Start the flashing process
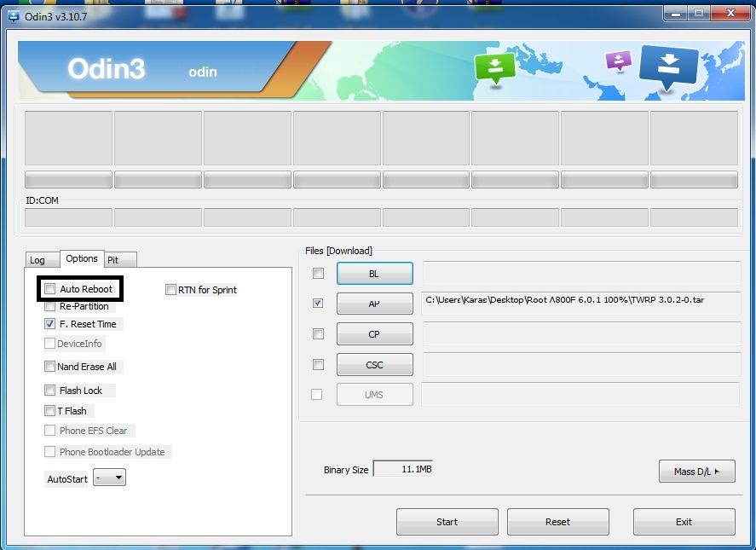Image resolution: width=756 pixels, height=550 pixels. [x=447, y=522]
